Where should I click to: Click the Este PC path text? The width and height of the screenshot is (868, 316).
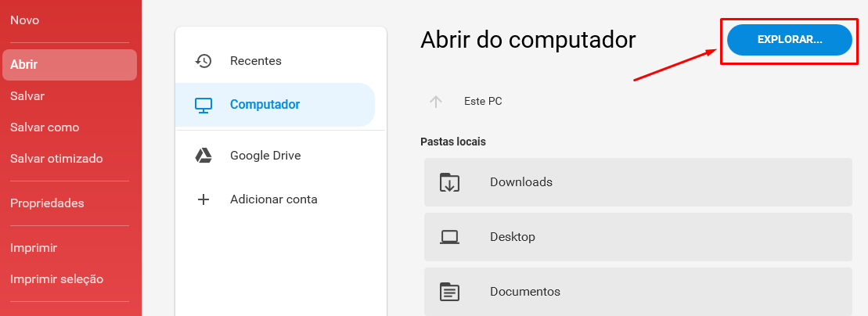pos(483,101)
